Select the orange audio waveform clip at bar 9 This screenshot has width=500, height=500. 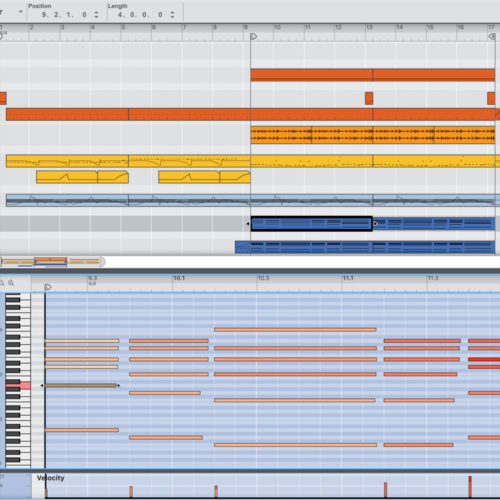pos(281,135)
